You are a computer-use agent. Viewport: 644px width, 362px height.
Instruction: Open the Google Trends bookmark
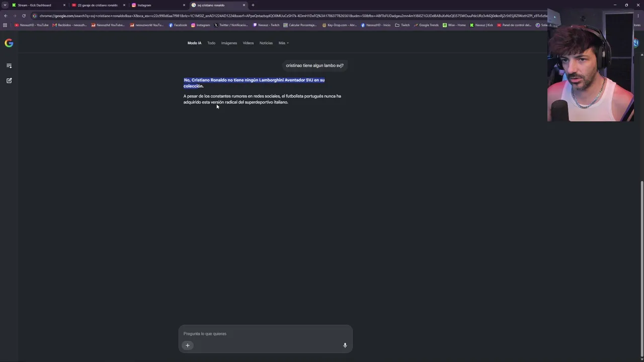coord(426,25)
